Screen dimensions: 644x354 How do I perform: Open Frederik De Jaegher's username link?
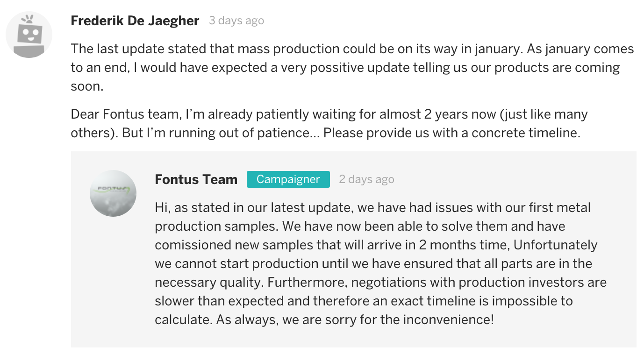point(135,21)
